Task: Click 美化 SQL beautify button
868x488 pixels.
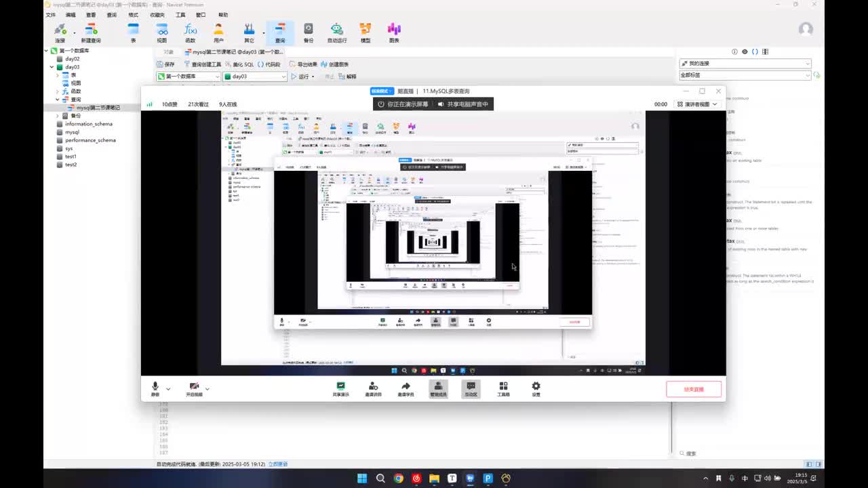Action: click(x=239, y=64)
